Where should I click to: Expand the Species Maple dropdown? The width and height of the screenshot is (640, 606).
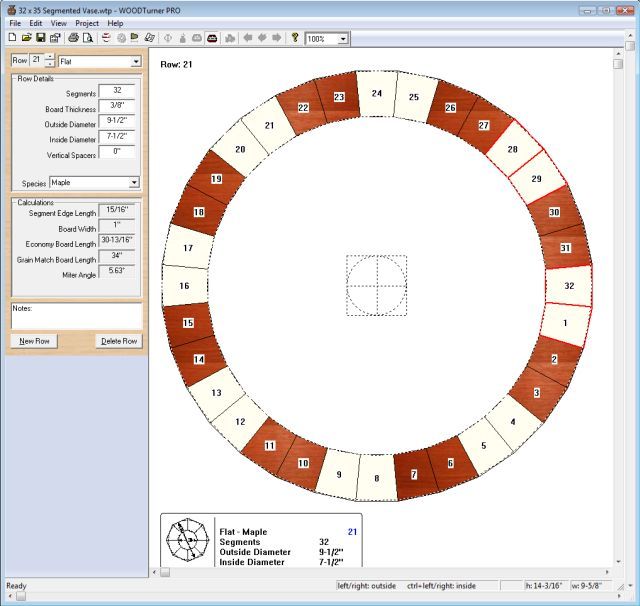click(x=134, y=183)
